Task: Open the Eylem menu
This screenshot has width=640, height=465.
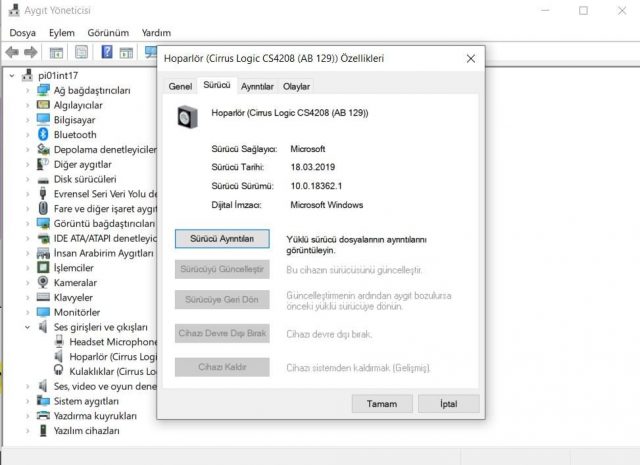Action: pos(62,33)
